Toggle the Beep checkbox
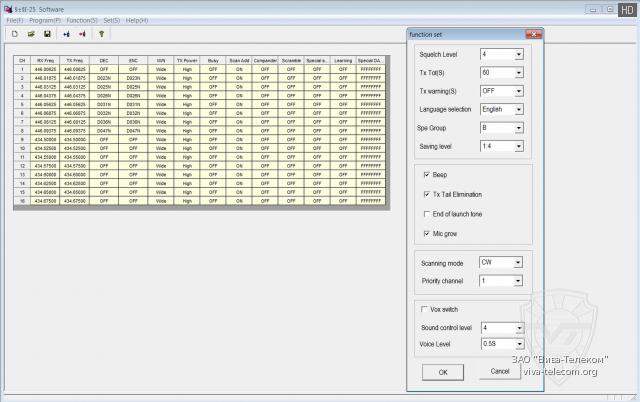This screenshot has width=640, height=402. coord(427,175)
